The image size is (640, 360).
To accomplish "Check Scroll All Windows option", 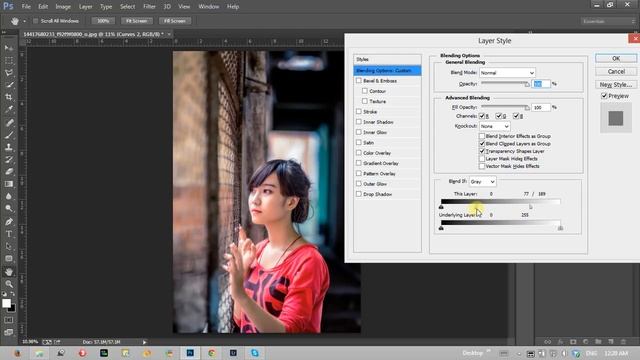I will (36, 21).
